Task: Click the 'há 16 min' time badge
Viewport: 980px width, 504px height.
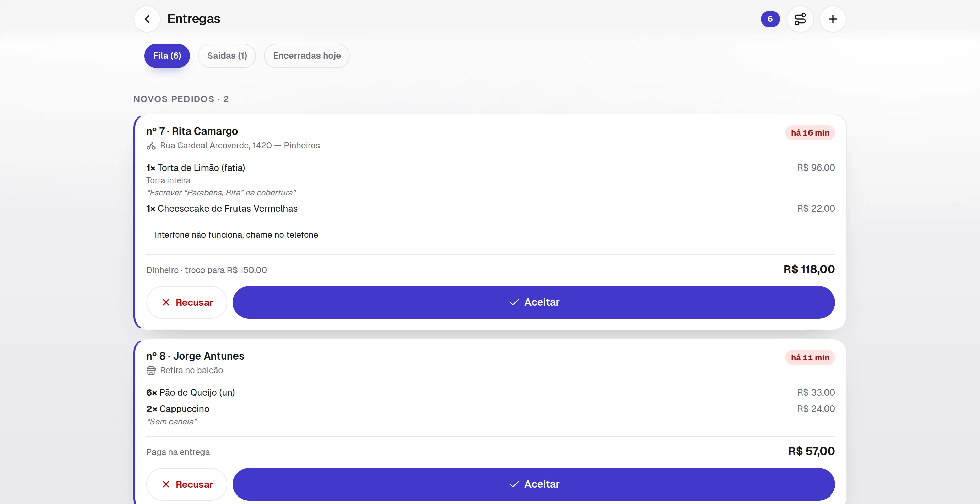Action: tap(810, 133)
